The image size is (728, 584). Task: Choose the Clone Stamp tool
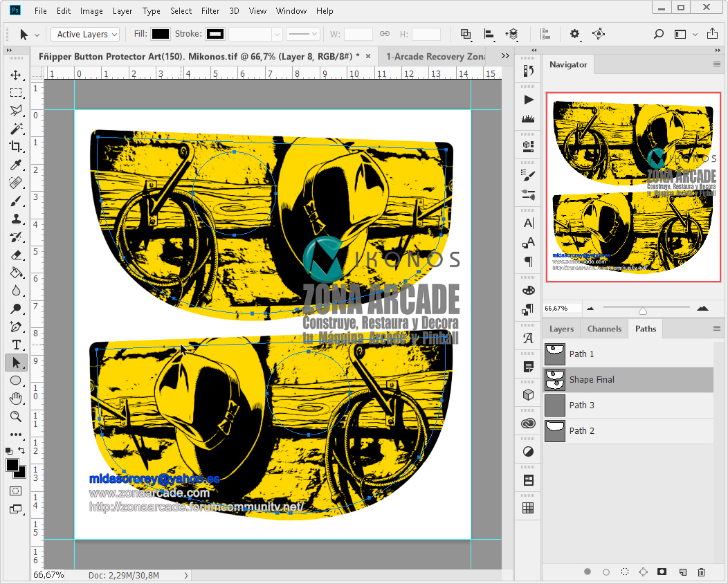pyautogui.click(x=16, y=219)
